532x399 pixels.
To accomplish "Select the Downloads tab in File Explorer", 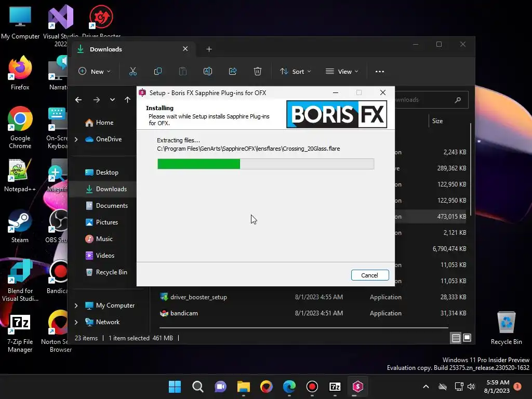I will tap(132, 49).
